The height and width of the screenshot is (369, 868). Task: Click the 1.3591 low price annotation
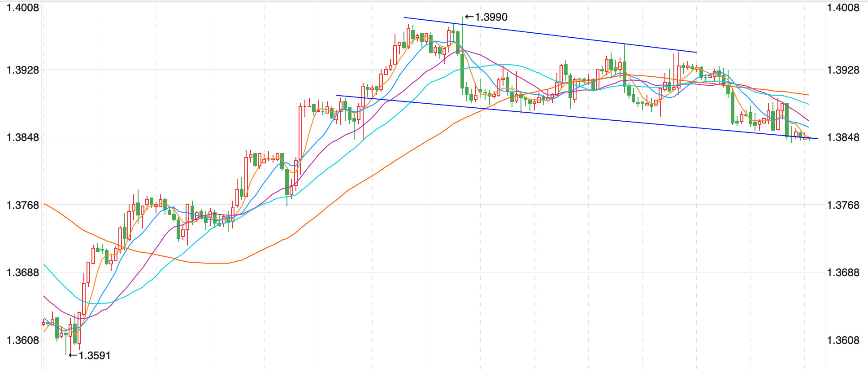[x=95, y=356]
